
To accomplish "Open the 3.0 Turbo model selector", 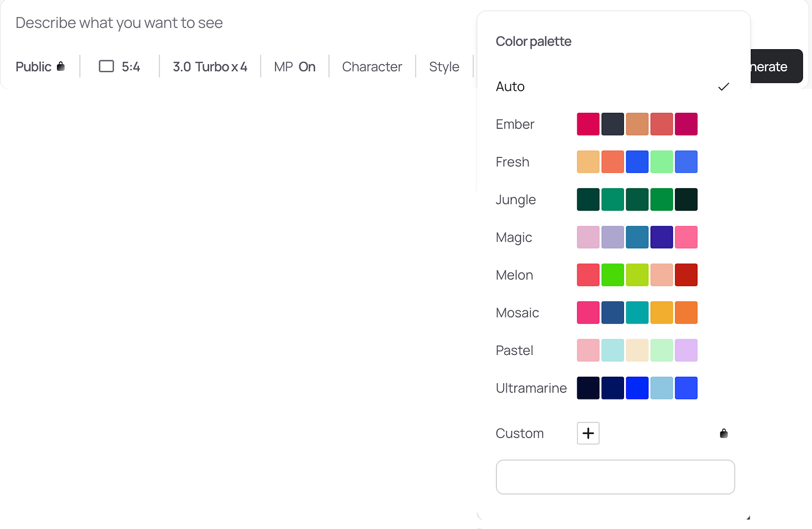I will (210, 66).
